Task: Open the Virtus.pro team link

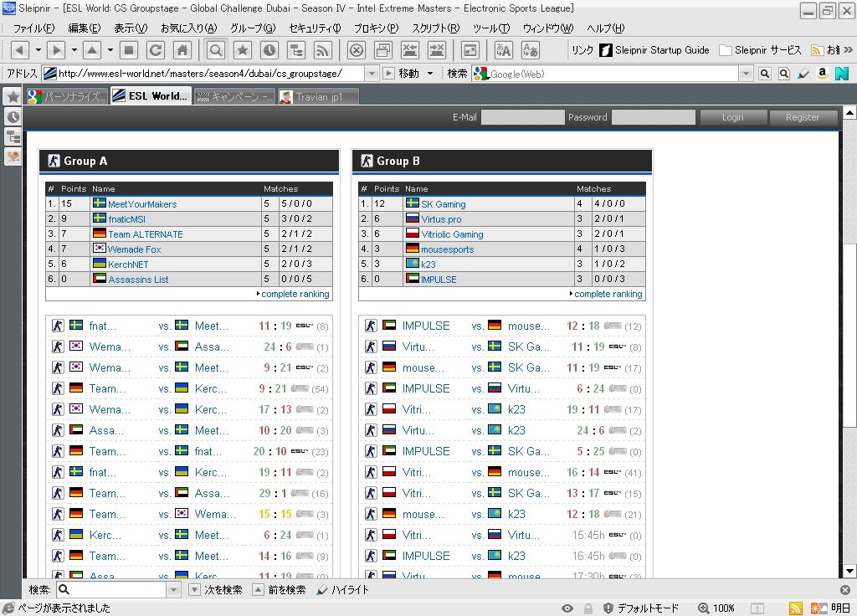Action: pyautogui.click(x=441, y=219)
